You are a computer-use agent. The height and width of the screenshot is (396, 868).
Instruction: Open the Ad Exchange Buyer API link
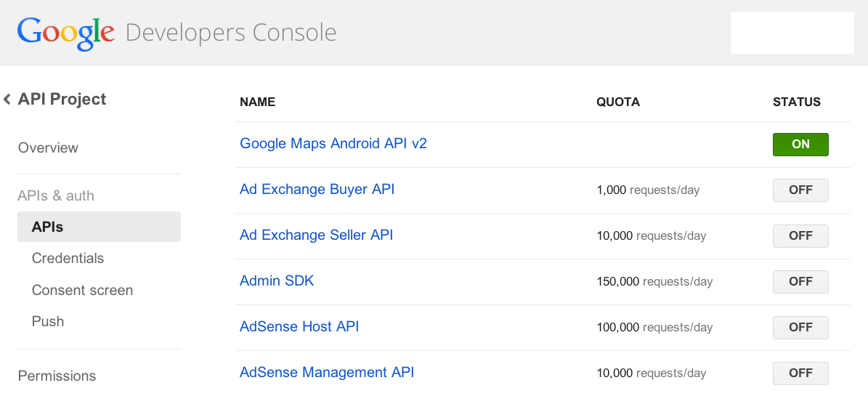317,190
